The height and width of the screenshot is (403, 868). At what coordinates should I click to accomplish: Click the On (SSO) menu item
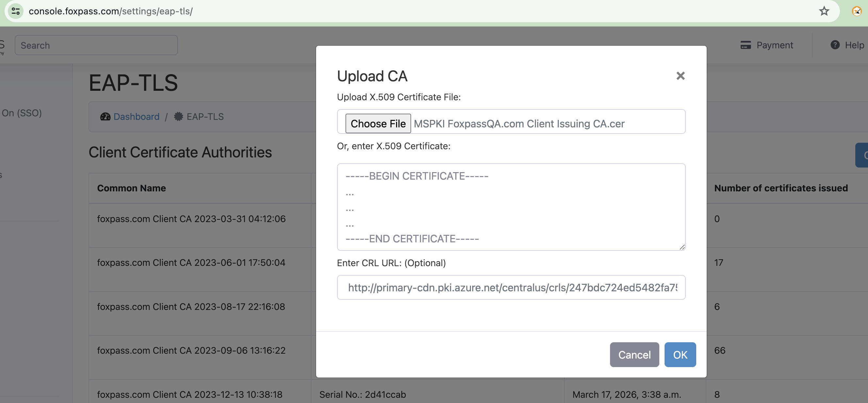pyautogui.click(x=21, y=113)
